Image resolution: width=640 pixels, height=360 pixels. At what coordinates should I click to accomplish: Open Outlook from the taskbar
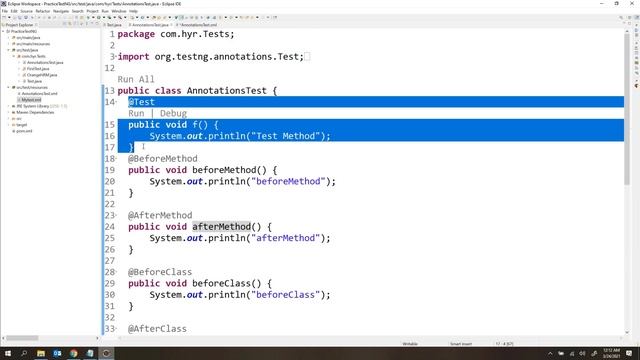coord(57,353)
